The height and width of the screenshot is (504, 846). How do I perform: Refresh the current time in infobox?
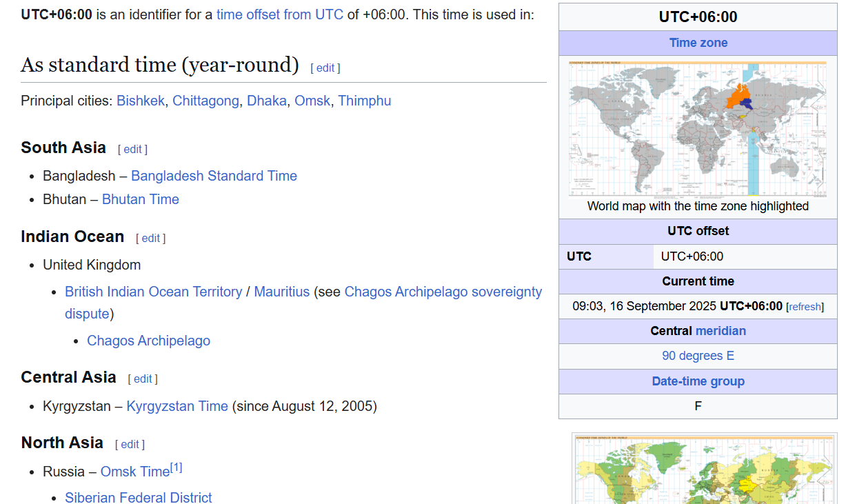point(805,307)
